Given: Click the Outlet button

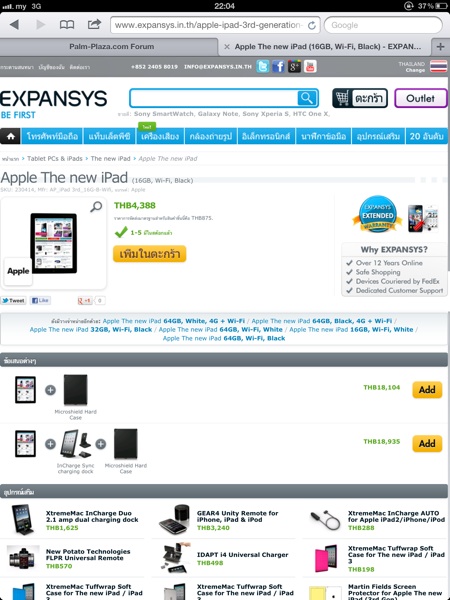Looking at the screenshot, I should click(421, 98).
